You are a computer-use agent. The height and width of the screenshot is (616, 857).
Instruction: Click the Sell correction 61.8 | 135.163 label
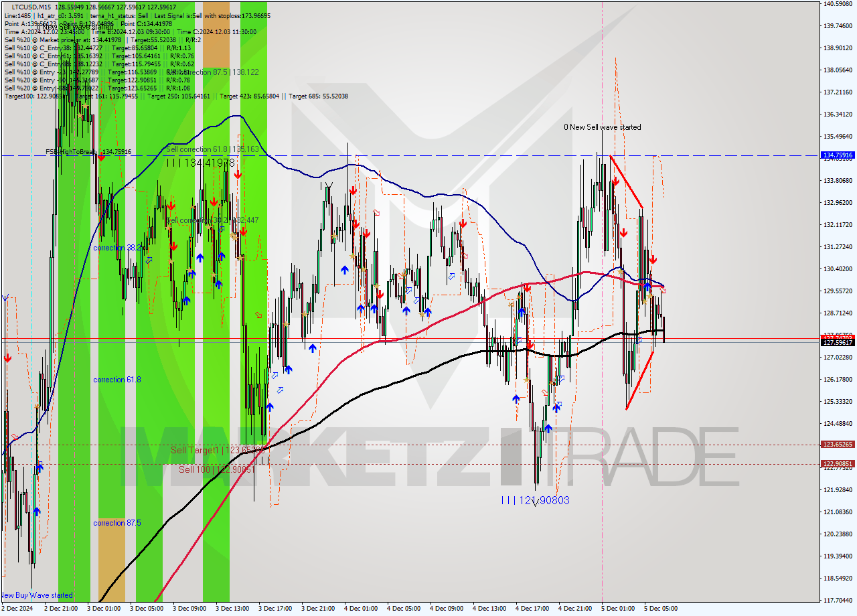[x=212, y=149]
